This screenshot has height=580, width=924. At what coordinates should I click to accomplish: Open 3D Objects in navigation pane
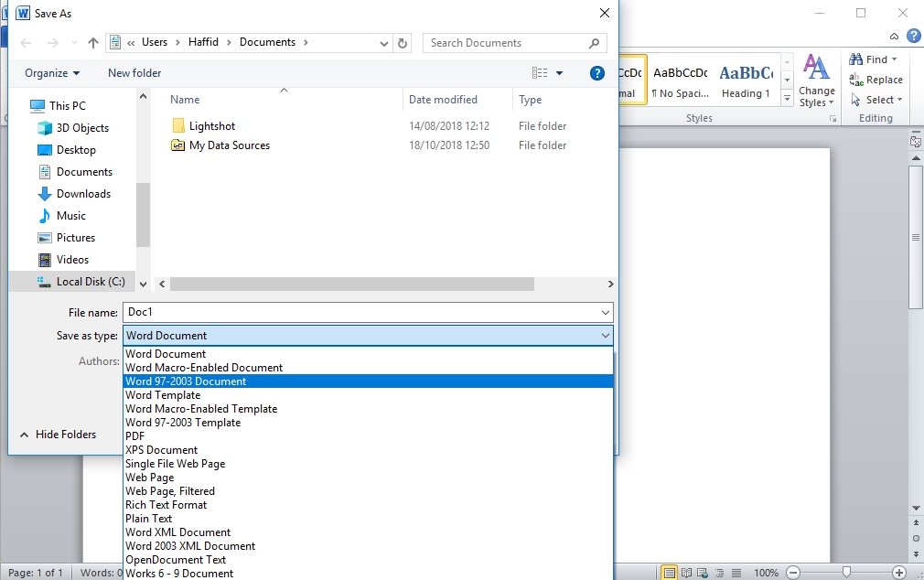pyautogui.click(x=82, y=128)
